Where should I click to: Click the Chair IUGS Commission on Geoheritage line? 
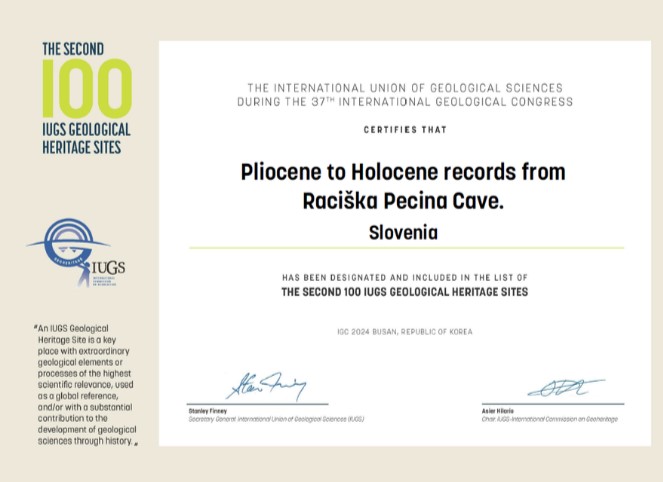tap(550, 419)
